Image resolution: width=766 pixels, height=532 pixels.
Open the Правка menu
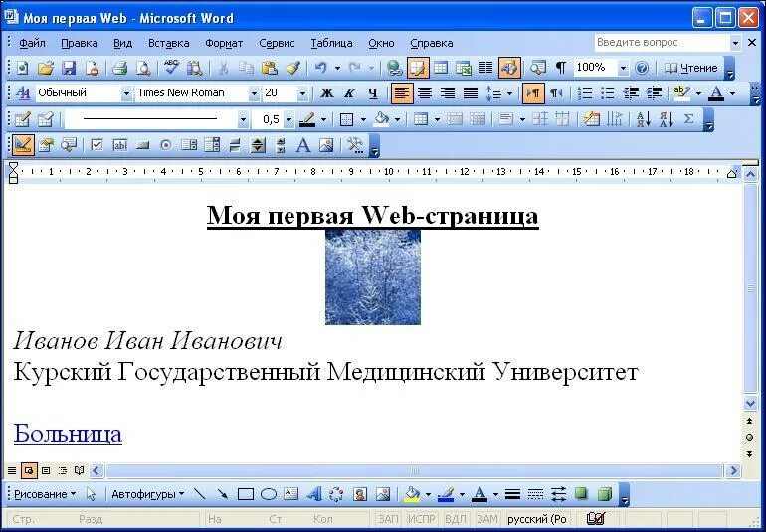click(80, 43)
